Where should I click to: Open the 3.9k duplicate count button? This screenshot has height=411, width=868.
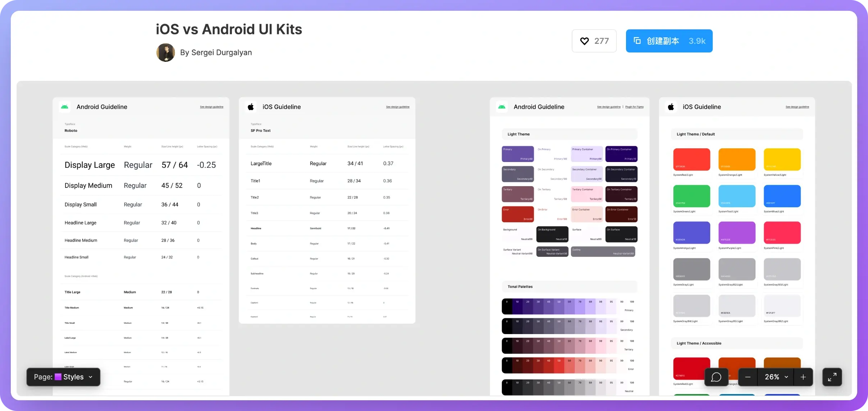[697, 41]
